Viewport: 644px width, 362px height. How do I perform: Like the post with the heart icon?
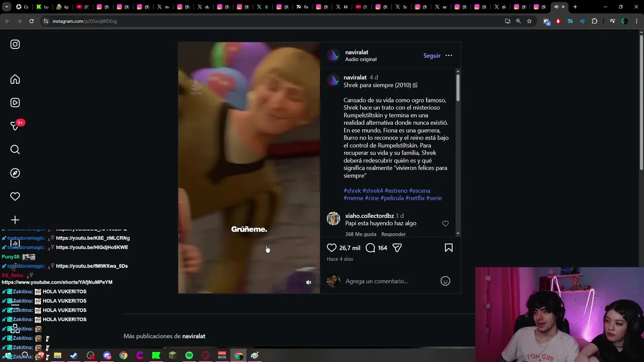(x=332, y=248)
